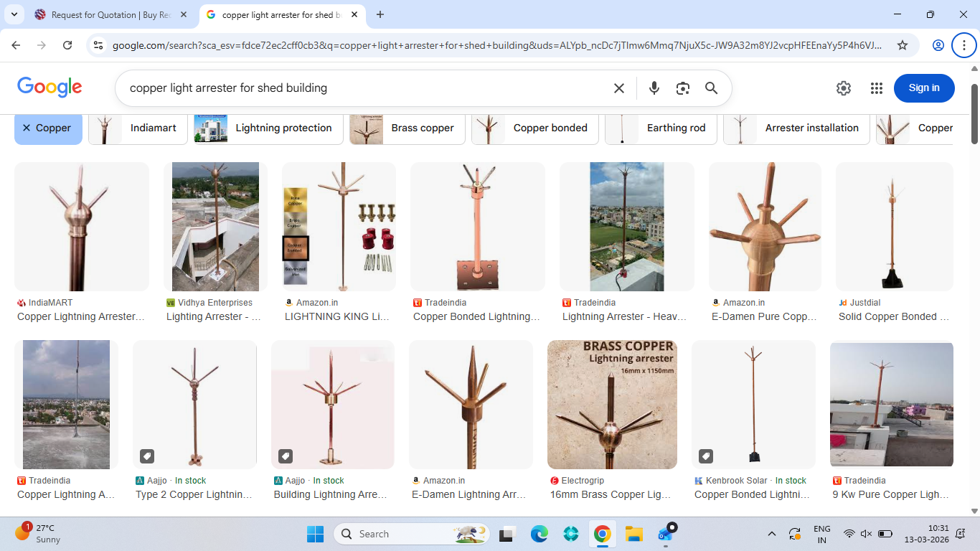The height and width of the screenshot is (551, 980).
Task: Expand the tab search dropdown arrow
Action: point(14,14)
